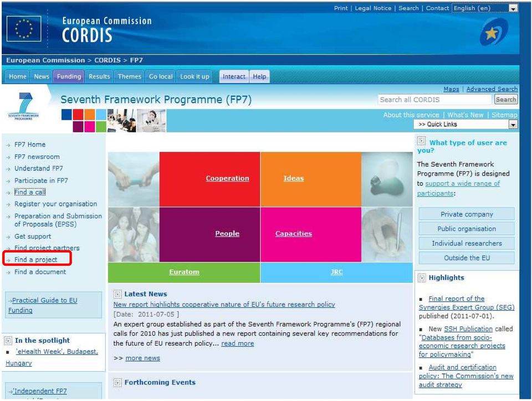Select the Individual researchers user type
The image size is (532, 401).
467,243
